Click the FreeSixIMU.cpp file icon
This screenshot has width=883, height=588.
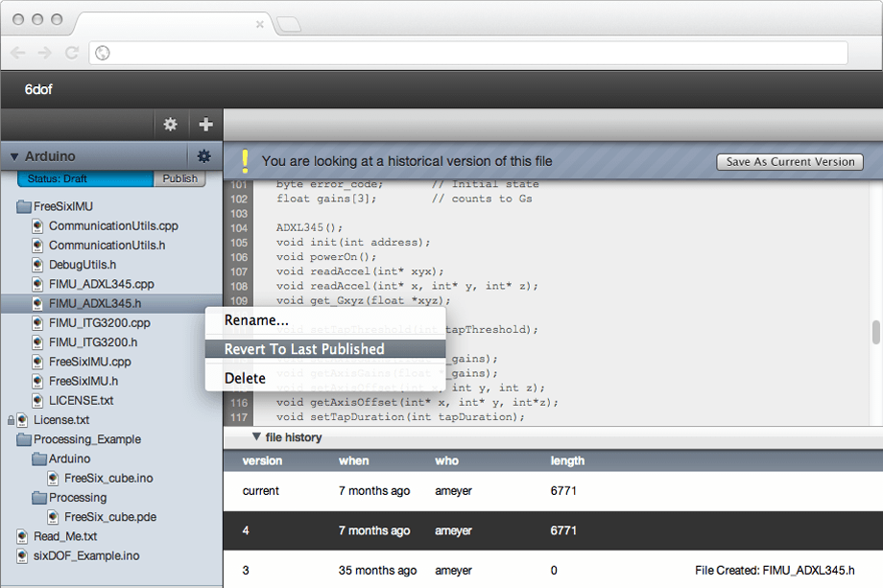[37, 362]
